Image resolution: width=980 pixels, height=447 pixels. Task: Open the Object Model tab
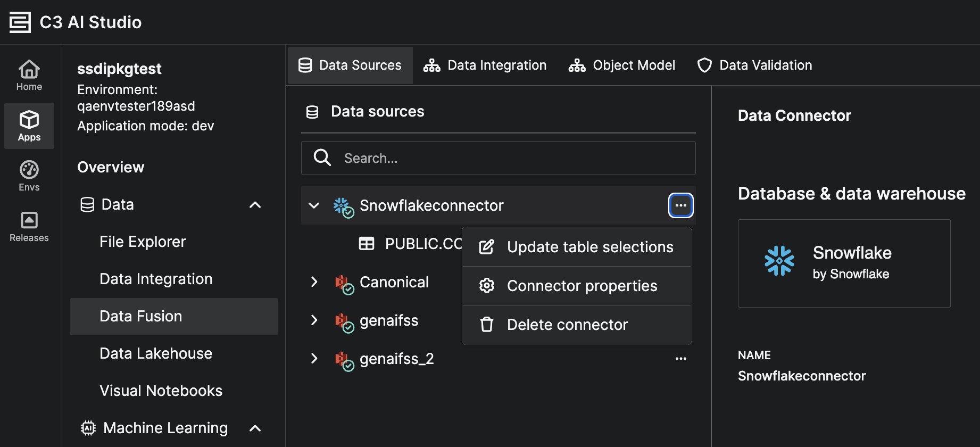point(622,65)
